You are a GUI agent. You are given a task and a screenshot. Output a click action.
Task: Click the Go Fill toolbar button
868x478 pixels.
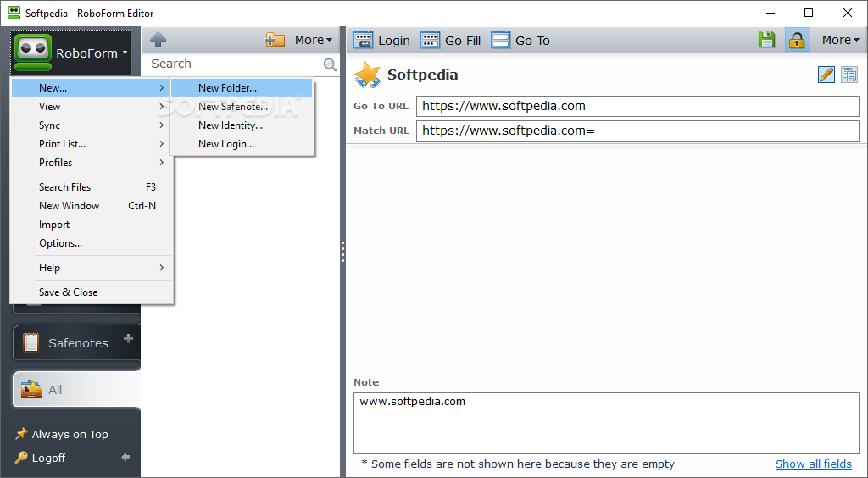(450, 41)
